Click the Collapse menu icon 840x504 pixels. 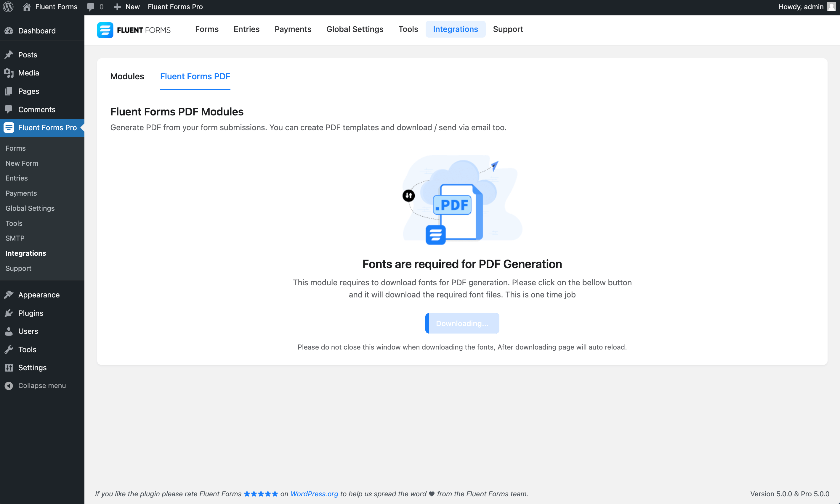click(x=8, y=385)
